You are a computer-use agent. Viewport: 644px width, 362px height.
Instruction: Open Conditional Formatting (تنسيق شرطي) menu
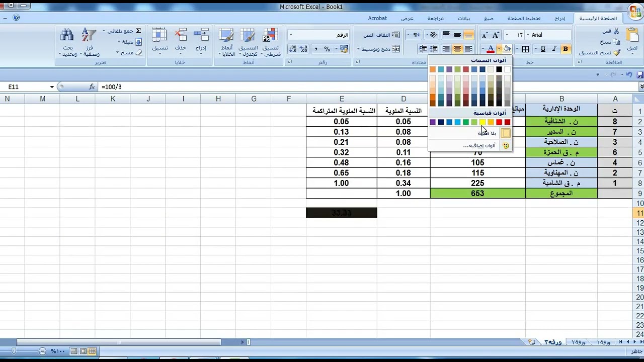tap(271, 42)
